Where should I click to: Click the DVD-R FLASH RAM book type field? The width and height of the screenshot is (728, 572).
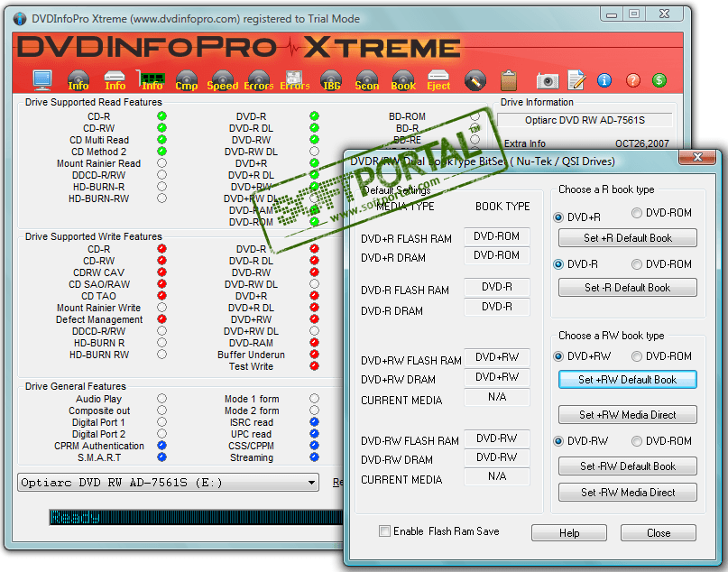[x=497, y=288]
